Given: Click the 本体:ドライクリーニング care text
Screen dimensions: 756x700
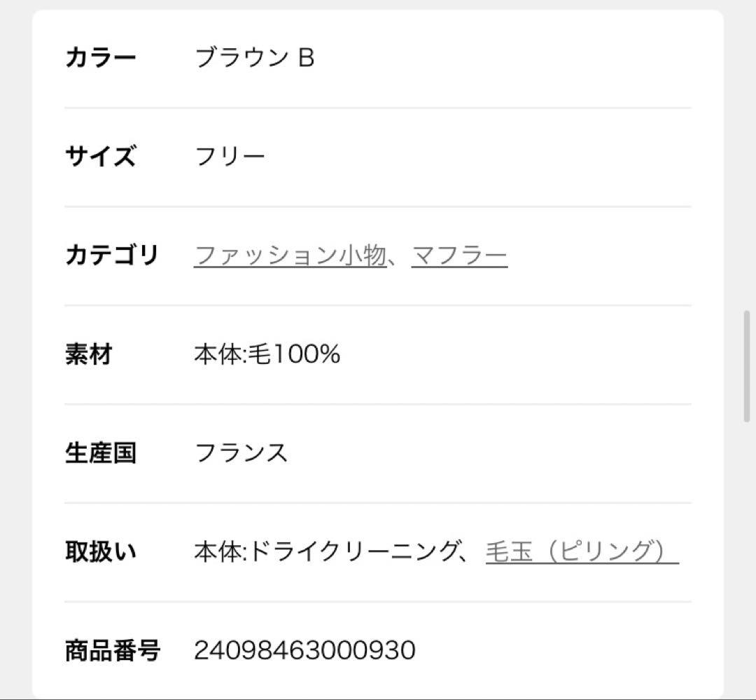Looking at the screenshot, I should point(325,552).
